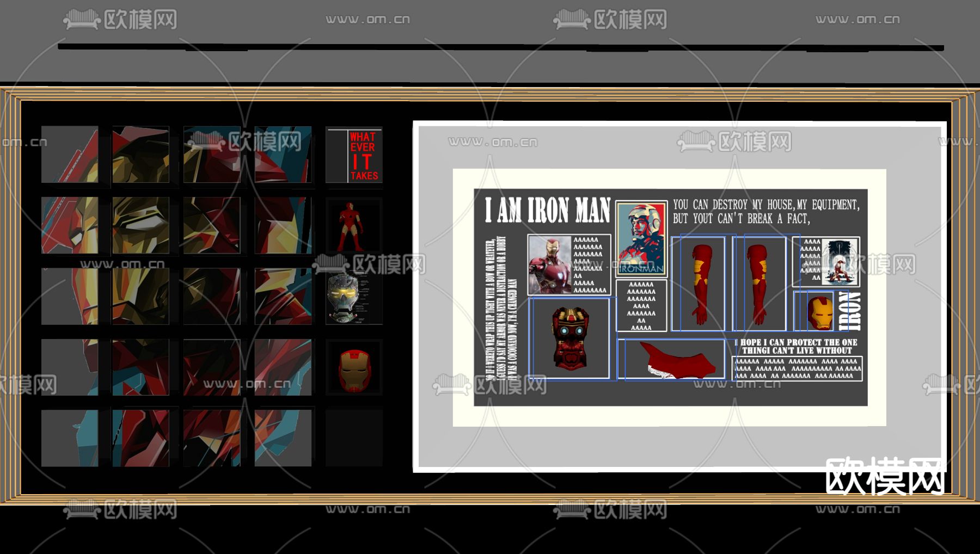Click the "I AM IRON MAN" poster title
This screenshot has width=980, height=554.
click(x=548, y=210)
